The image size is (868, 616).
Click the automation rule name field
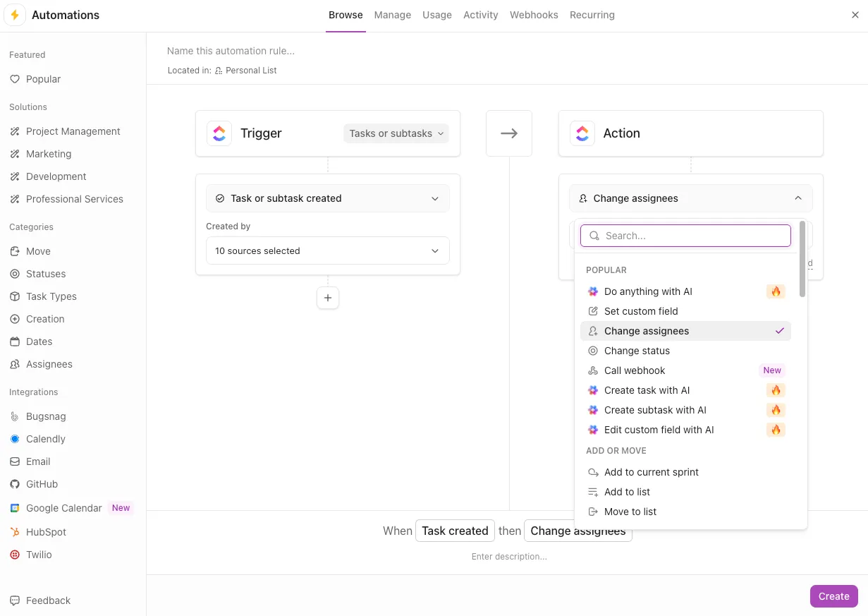[231, 51]
